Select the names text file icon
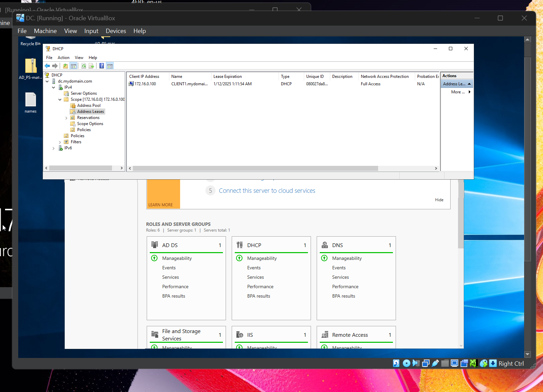This screenshot has width=543, height=392. 31,99
